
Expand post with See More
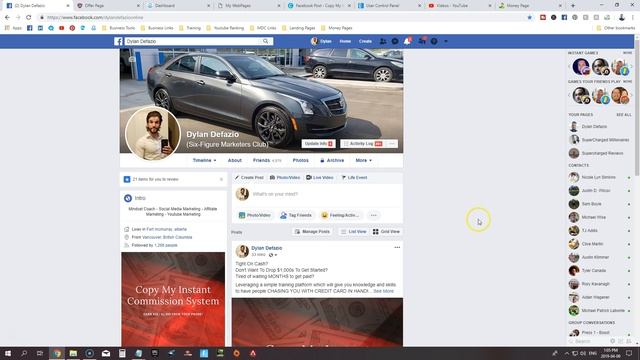tap(383, 291)
